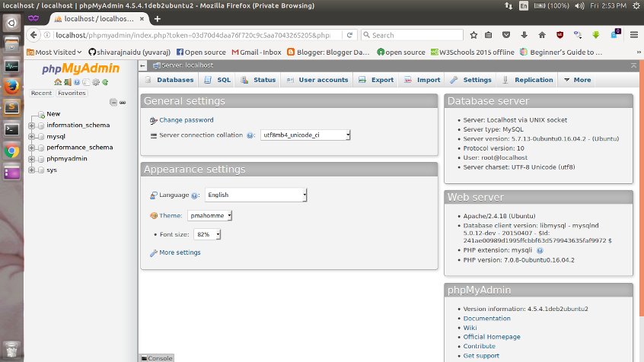Click the Change password link
Viewport: 644px width, 362px height.
186,120
